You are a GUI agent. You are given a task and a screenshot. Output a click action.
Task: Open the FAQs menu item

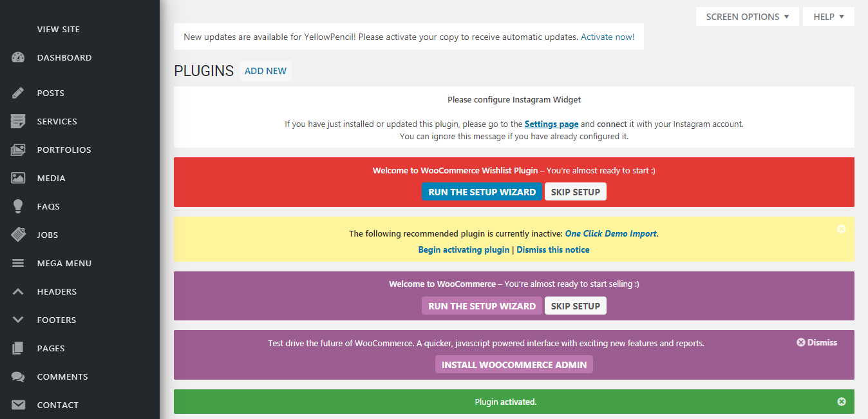pos(48,206)
